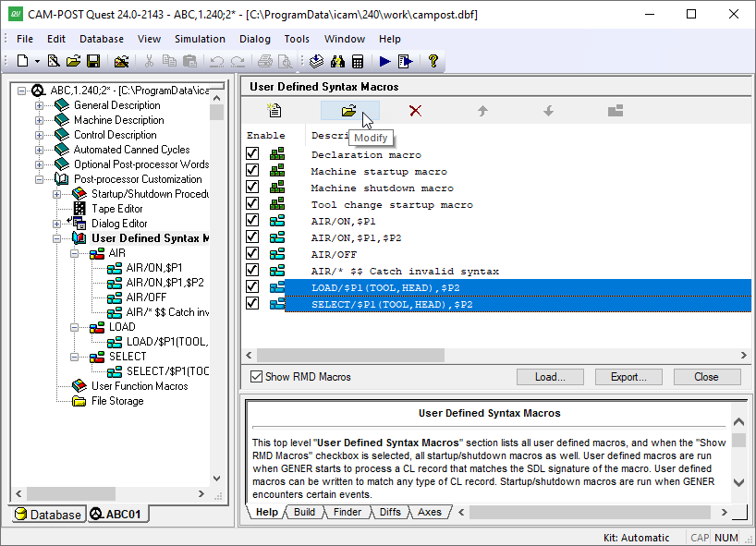Collapse the Post-processor Customization node
Screen dimensions: 756x546
[39, 180]
